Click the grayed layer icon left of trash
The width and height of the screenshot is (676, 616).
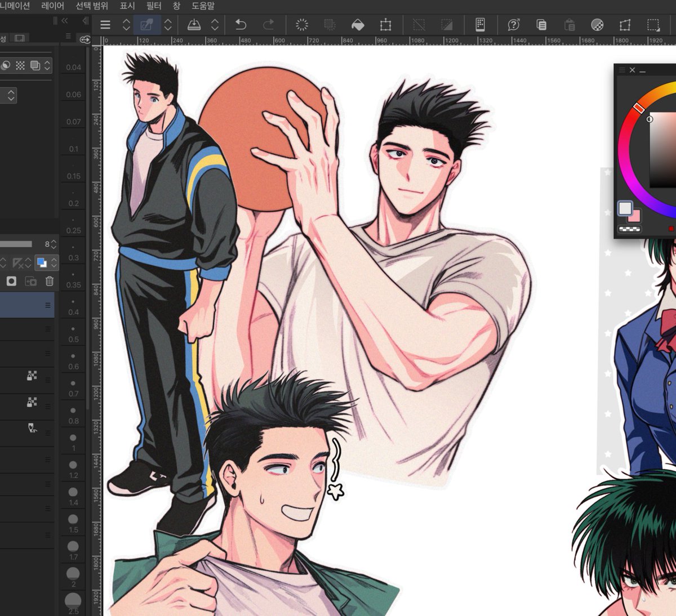click(30, 281)
